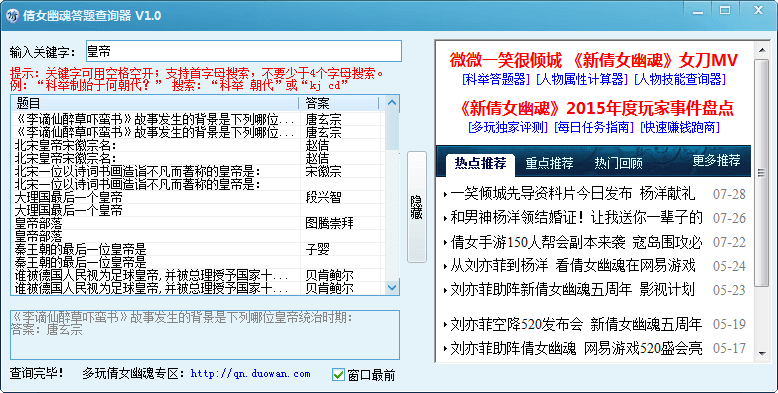This screenshot has height=393, width=778.
Task: Click the answer cell 宋徽宗
Action: click(x=324, y=172)
